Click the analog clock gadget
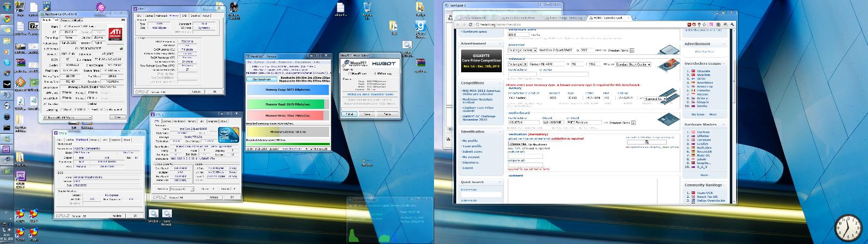 848,227
